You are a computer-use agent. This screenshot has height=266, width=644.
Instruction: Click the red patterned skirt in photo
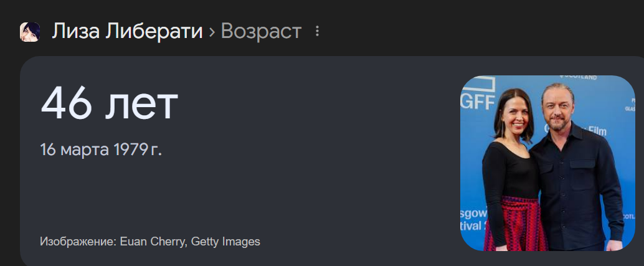point(516,224)
